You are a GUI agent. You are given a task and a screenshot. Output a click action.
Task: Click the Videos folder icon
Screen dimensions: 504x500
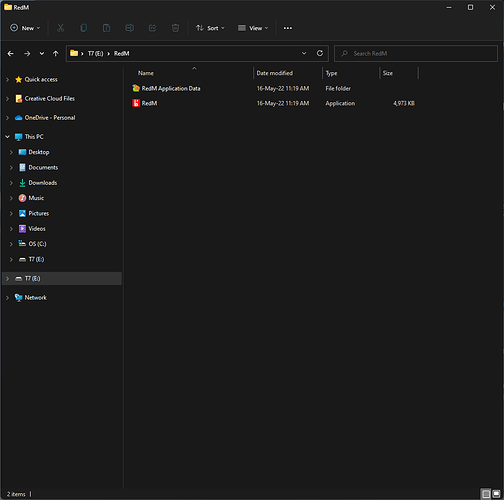coord(22,229)
